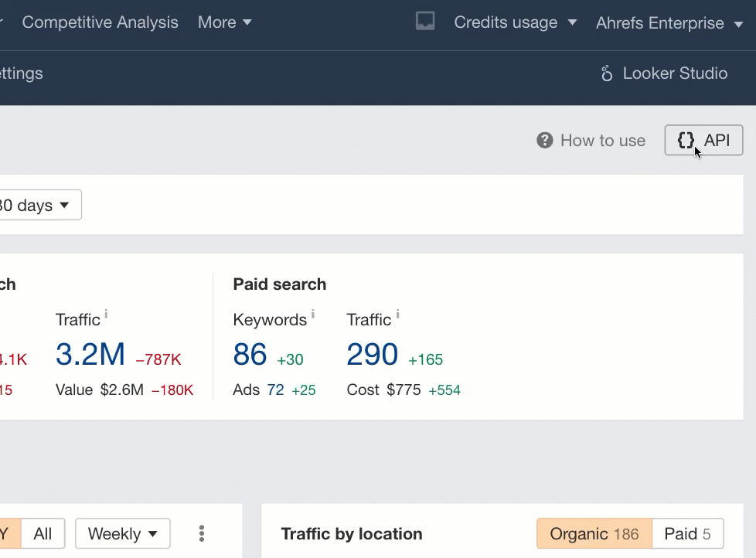Click the How to use question mark icon

coord(544,140)
